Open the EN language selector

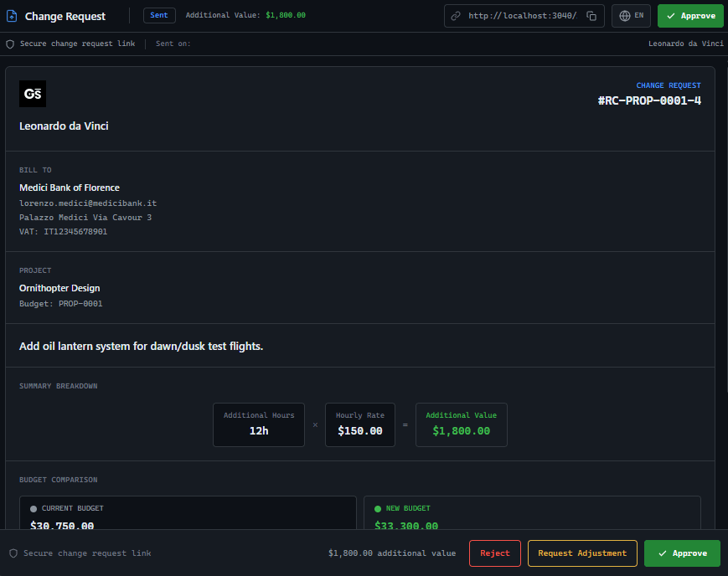pos(632,16)
